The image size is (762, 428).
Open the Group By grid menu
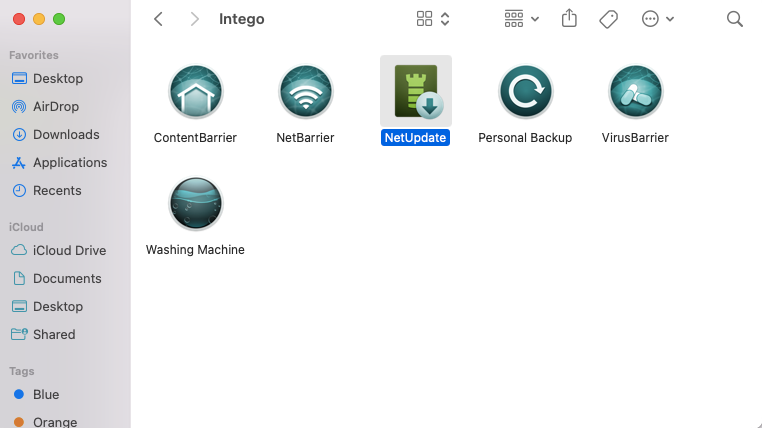point(521,19)
